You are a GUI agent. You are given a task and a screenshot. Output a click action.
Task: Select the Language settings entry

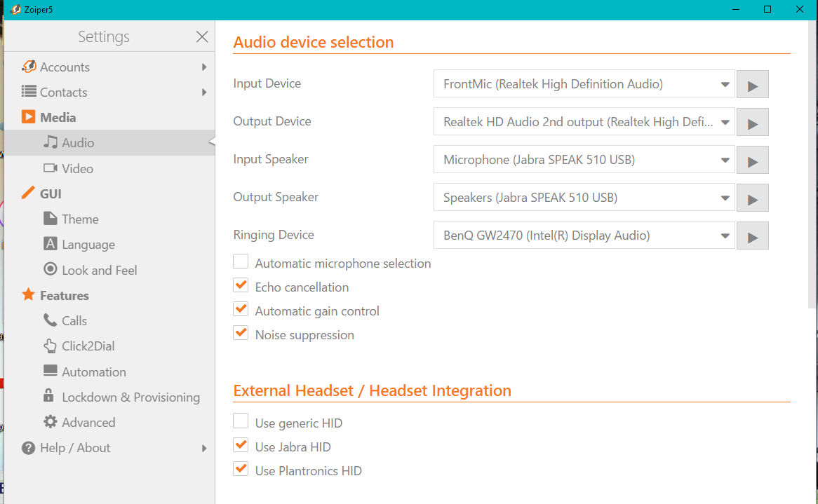88,245
